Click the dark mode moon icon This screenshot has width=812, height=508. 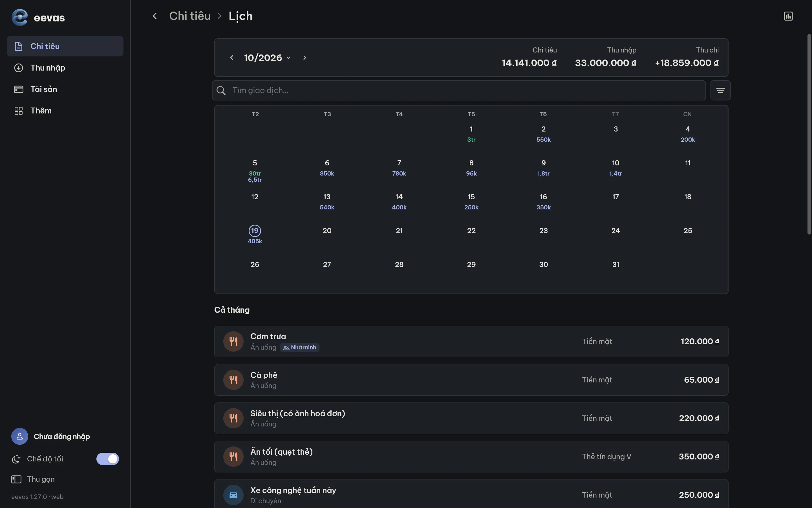[16, 459]
